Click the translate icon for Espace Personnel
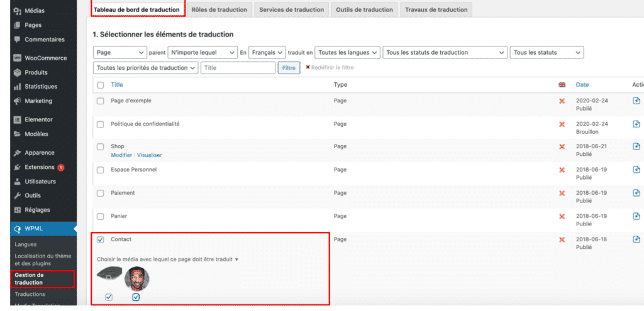The height and width of the screenshot is (311, 644). click(x=636, y=170)
